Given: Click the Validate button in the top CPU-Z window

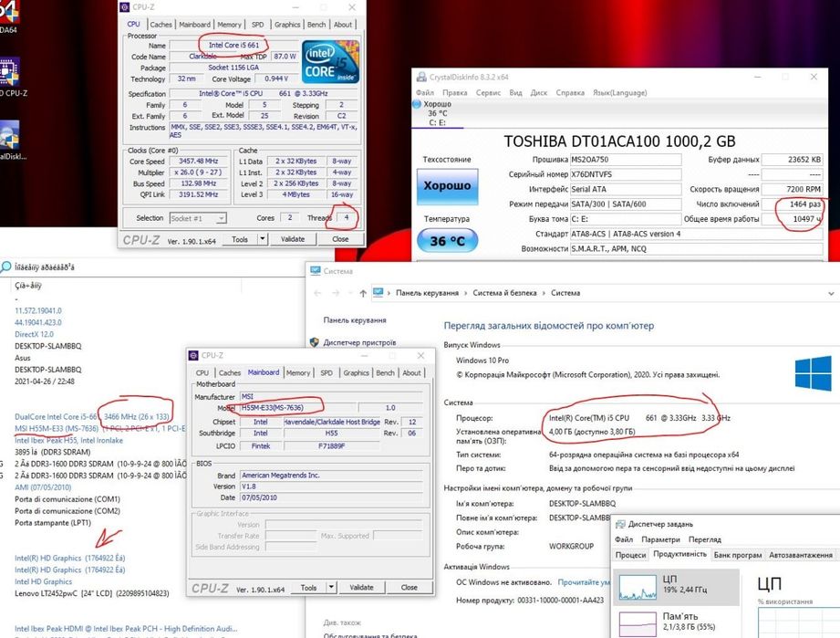Looking at the screenshot, I should pyautogui.click(x=293, y=239).
